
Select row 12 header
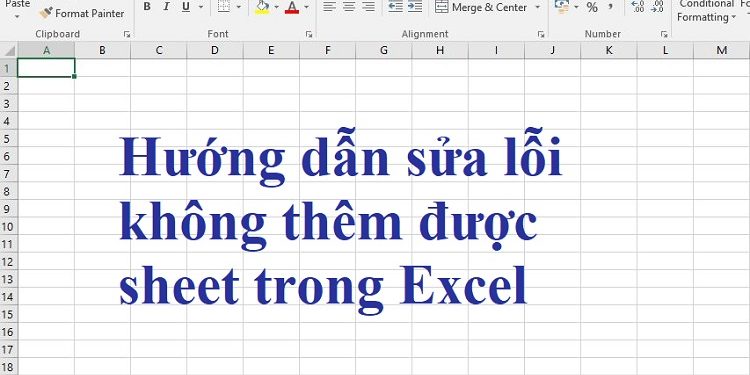8,262
